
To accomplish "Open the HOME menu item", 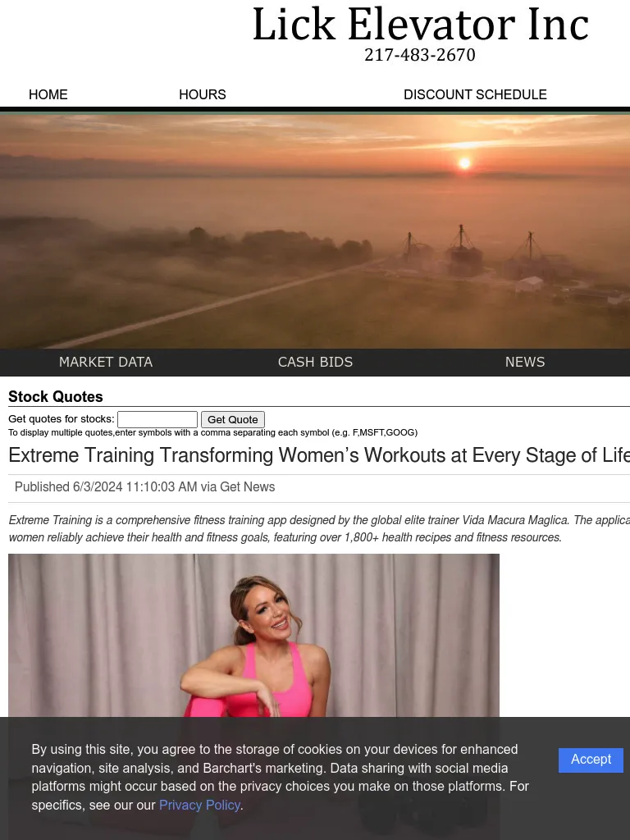I will 48,94.
